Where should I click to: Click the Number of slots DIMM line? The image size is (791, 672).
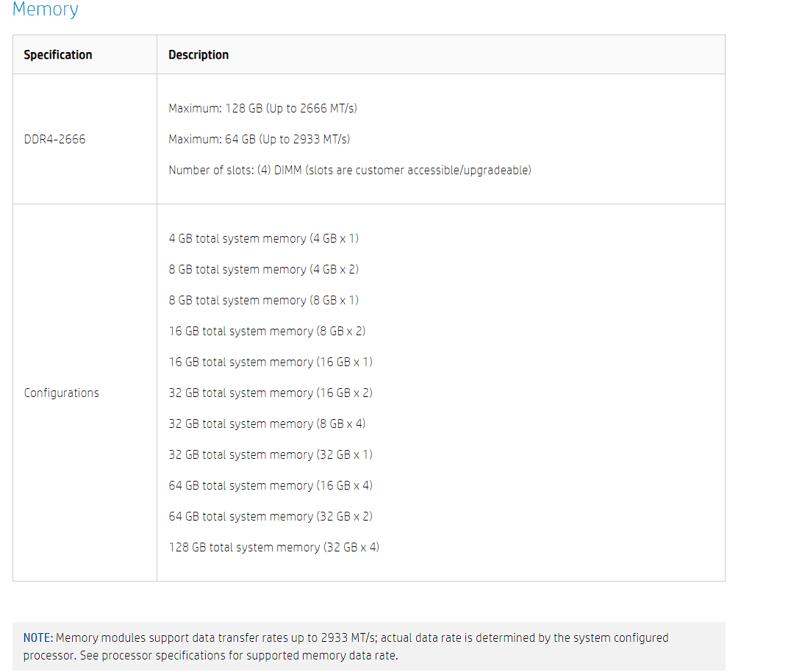click(350, 170)
